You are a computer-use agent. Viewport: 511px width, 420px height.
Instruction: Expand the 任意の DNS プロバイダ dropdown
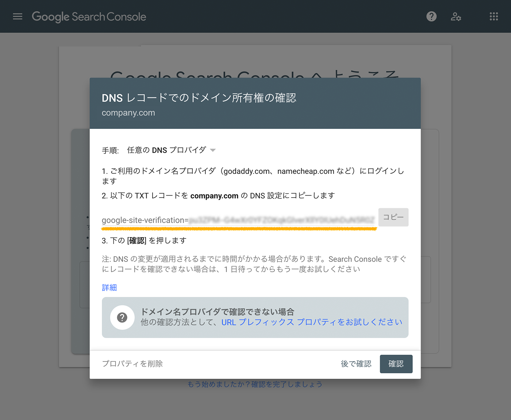click(172, 150)
